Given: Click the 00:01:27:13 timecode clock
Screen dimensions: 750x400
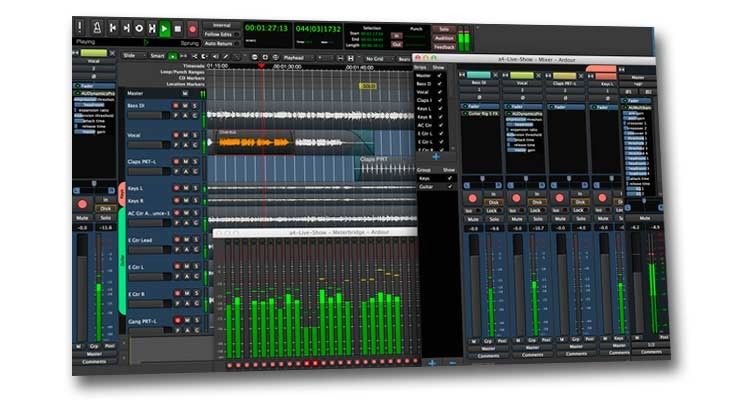Looking at the screenshot, I should (x=266, y=28).
